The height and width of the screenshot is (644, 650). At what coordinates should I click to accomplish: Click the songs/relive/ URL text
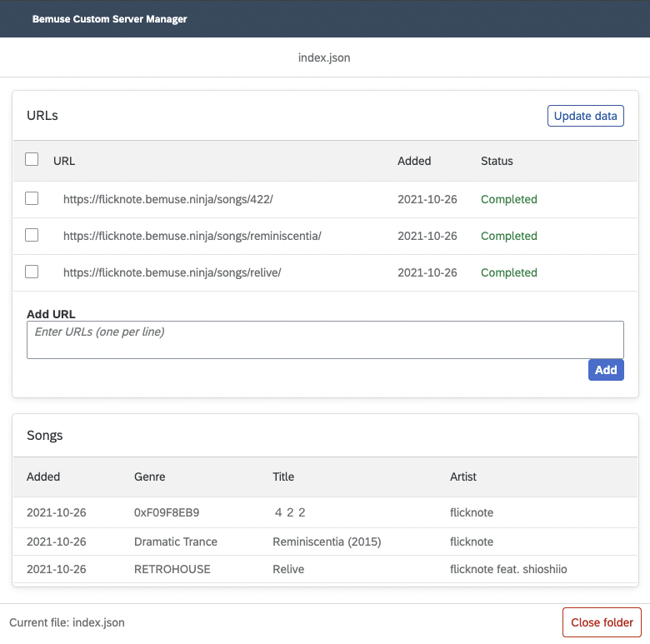[172, 272]
